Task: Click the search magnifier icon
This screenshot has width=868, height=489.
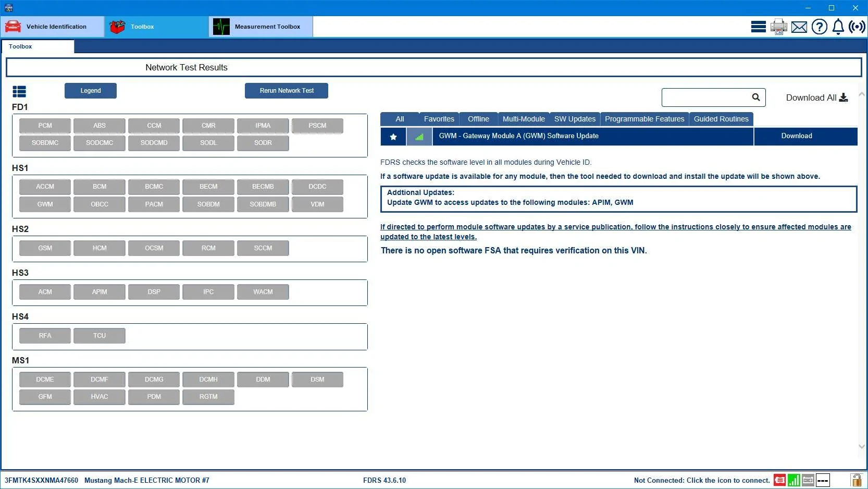Action: 756,97
